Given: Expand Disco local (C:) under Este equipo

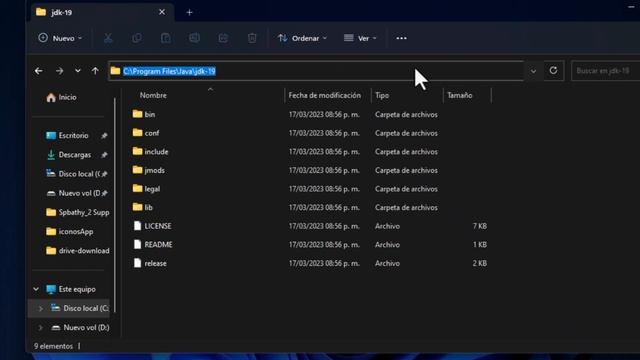Looking at the screenshot, I should (40, 309).
